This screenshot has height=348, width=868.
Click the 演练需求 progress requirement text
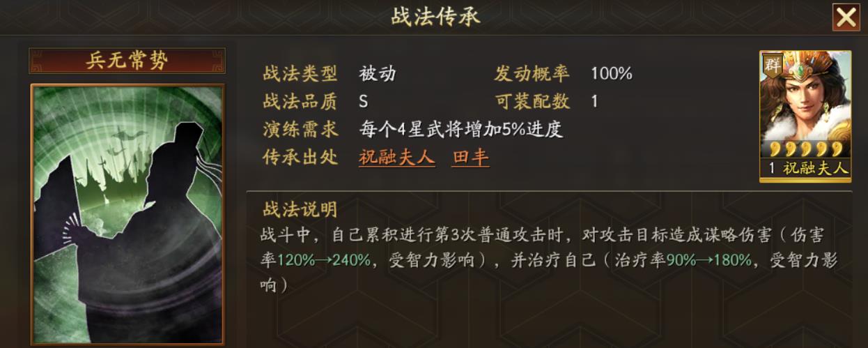pyautogui.click(x=460, y=129)
